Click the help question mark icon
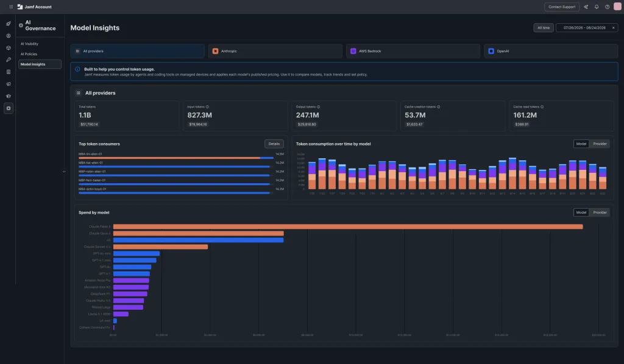This screenshot has height=364, width=624. [608, 7]
